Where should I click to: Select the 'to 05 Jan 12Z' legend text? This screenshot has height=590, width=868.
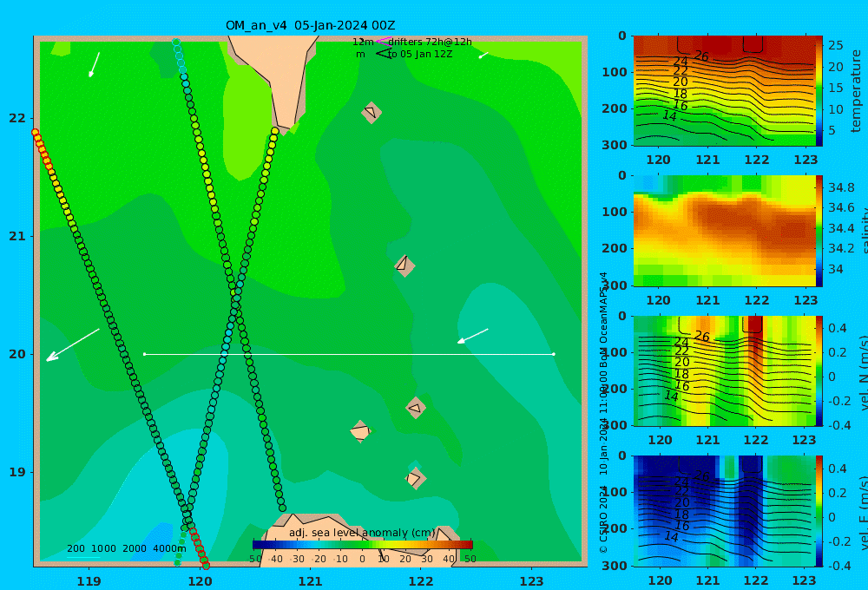[419, 54]
